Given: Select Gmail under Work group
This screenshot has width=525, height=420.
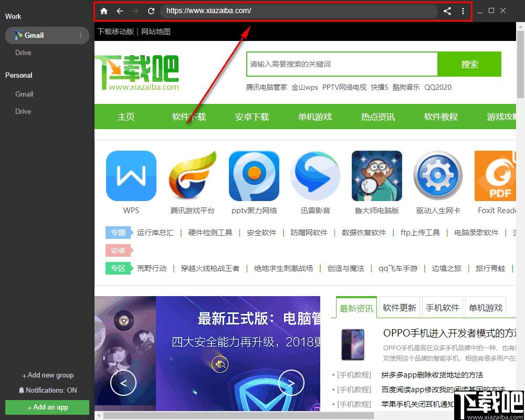Looking at the screenshot, I should (47, 36).
